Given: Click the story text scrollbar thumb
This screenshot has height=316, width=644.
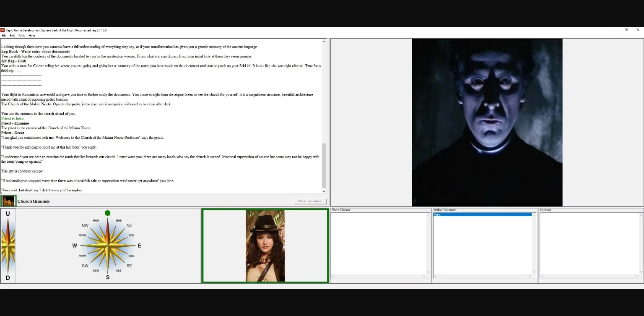Looking at the screenshot, I should tap(324, 165).
